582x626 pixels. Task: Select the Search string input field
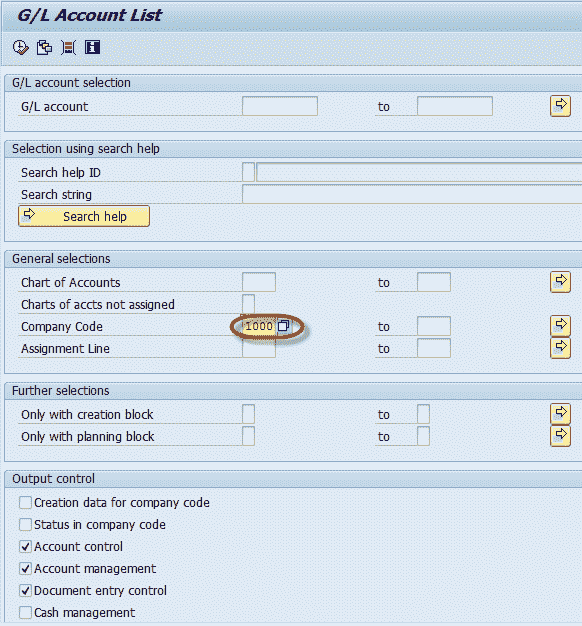[412, 194]
